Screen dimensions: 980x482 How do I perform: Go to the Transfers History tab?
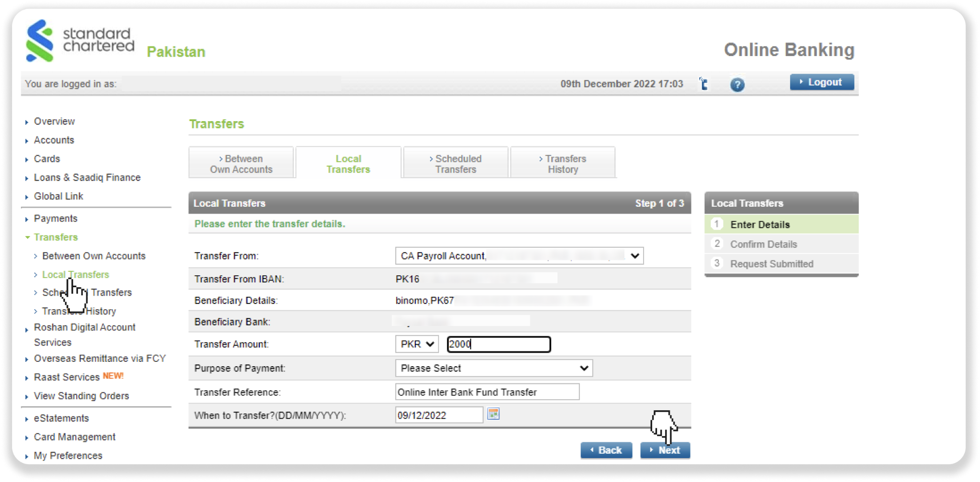(x=563, y=164)
